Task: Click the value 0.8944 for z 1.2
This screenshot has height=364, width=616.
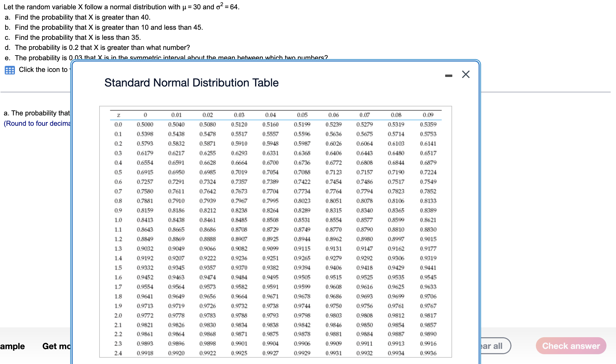Action: point(303,239)
